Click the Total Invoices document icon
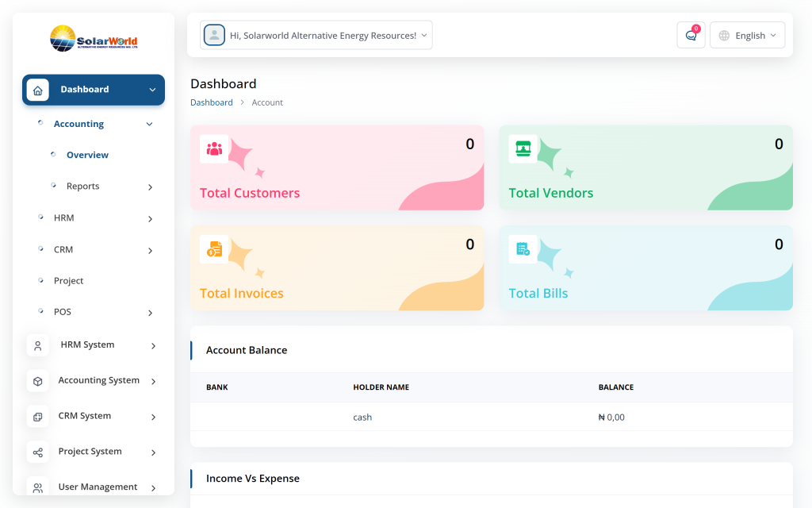The image size is (812, 508). pos(214,249)
